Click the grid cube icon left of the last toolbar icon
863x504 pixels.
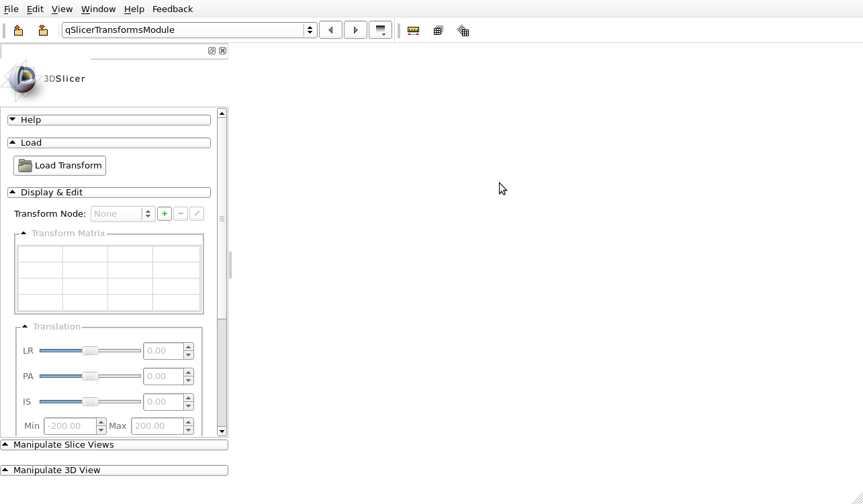(x=439, y=31)
